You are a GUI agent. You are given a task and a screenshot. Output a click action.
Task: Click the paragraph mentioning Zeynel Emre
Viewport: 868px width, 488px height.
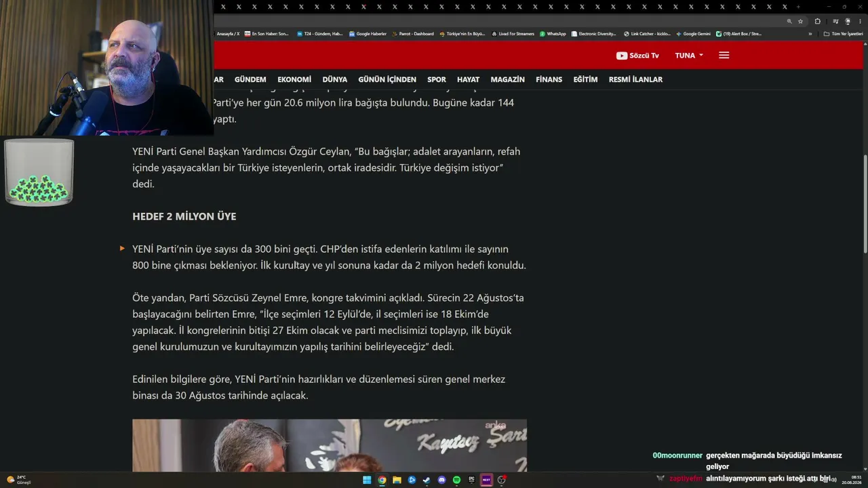tap(328, 322)
